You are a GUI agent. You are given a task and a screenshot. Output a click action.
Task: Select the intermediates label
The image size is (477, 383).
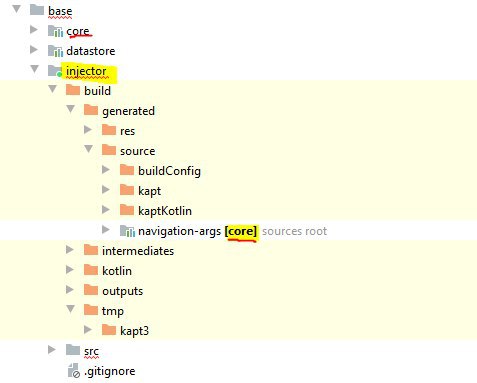pyautogui.click(x=138, y=251)
